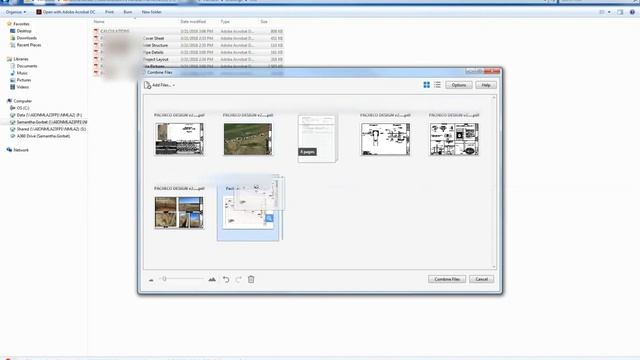Click the trash can Remove icon
The image size is (640, 360).
(251, 279)
